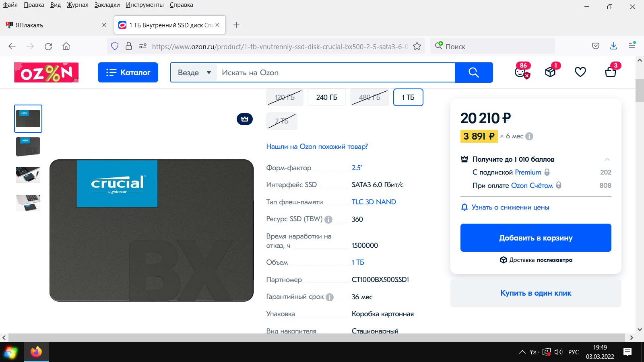The width and height of the screenshot is (644, 362).
Task: Select the 2 ТБ capacity option
Action: pyautogui.click(x=282, y=121)
